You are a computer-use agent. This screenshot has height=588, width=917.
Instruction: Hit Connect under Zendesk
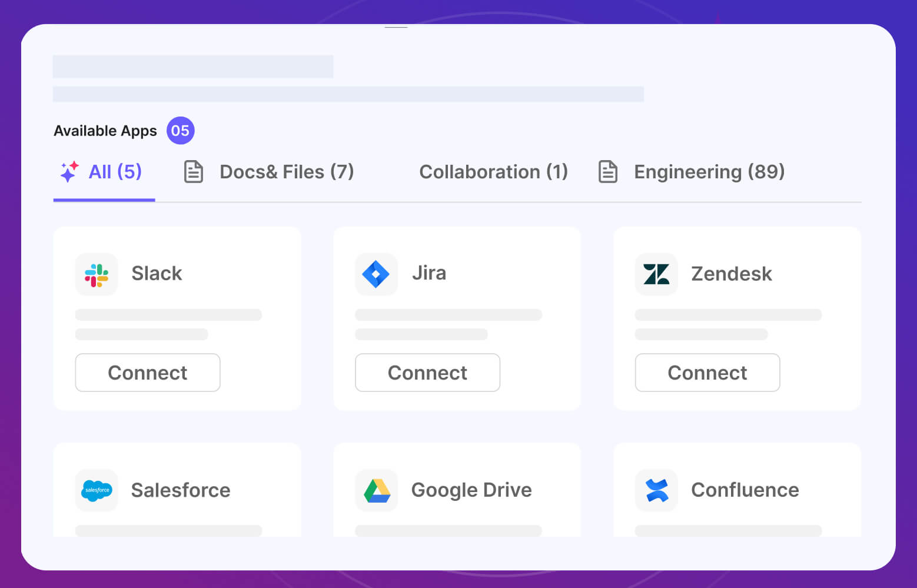pyautogui.click(x=707, y=373)
